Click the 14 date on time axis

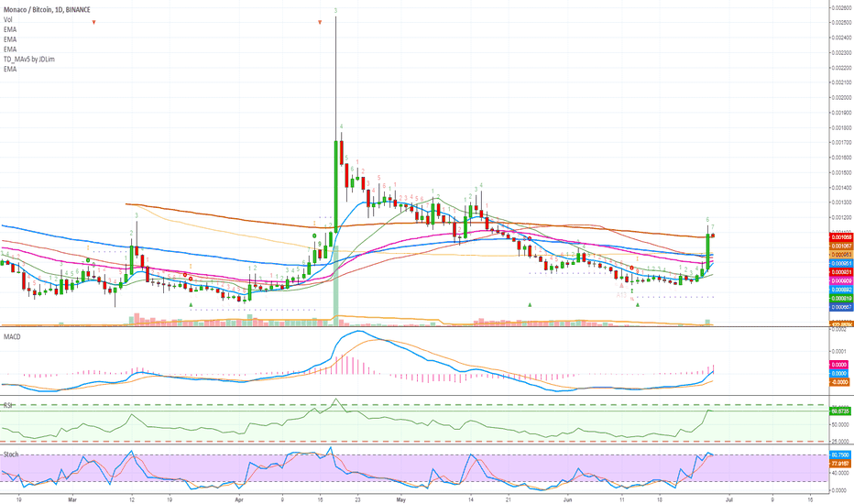tap(471, 499)
